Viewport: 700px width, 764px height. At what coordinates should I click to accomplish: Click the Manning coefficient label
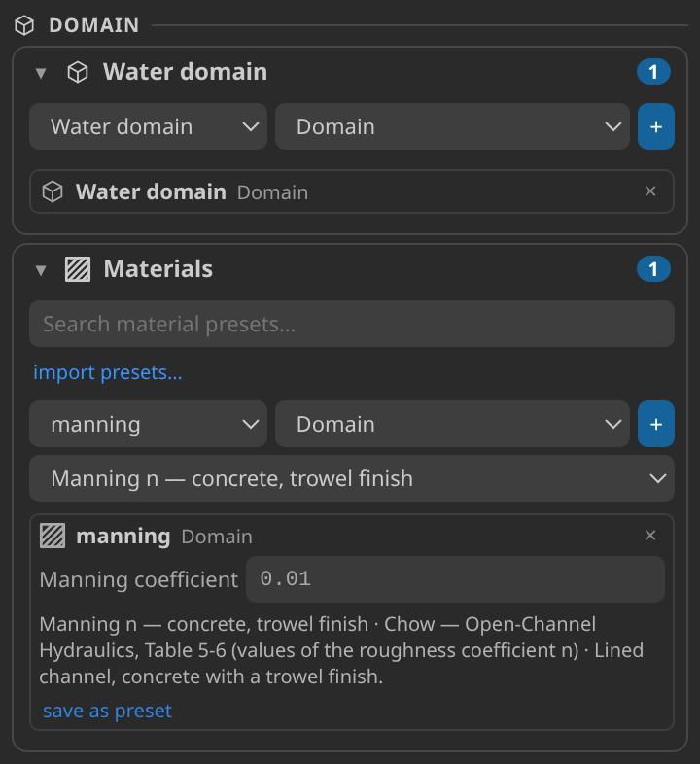click(x=139, y=579)
